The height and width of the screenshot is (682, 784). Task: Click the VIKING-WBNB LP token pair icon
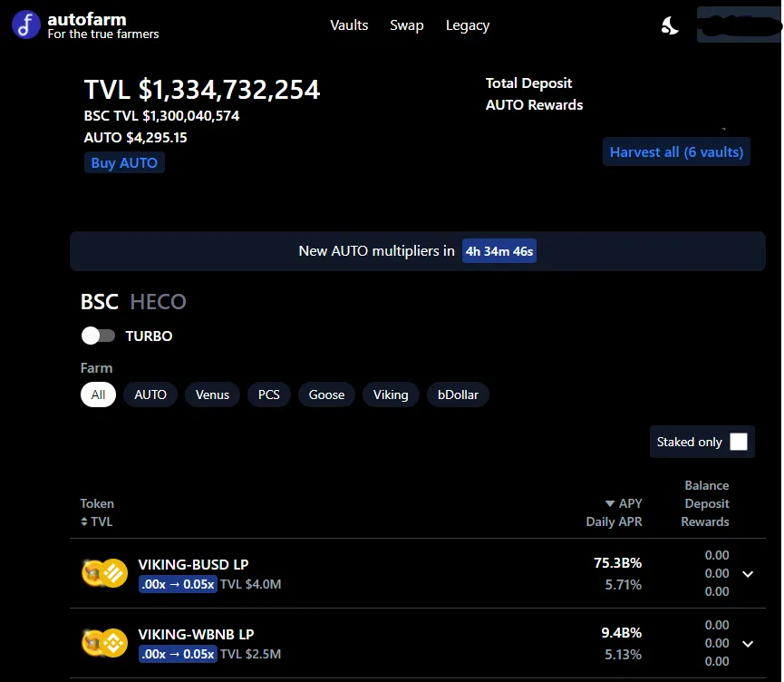pyautogui.click(x=104, y=643)
